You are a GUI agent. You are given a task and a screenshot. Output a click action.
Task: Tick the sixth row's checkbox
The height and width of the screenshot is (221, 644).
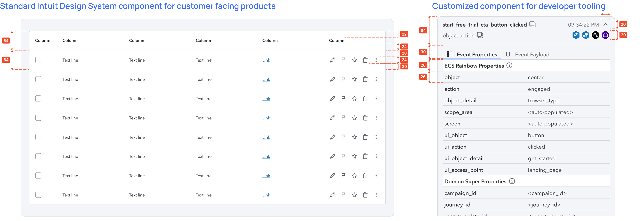(x=38, y=156)
